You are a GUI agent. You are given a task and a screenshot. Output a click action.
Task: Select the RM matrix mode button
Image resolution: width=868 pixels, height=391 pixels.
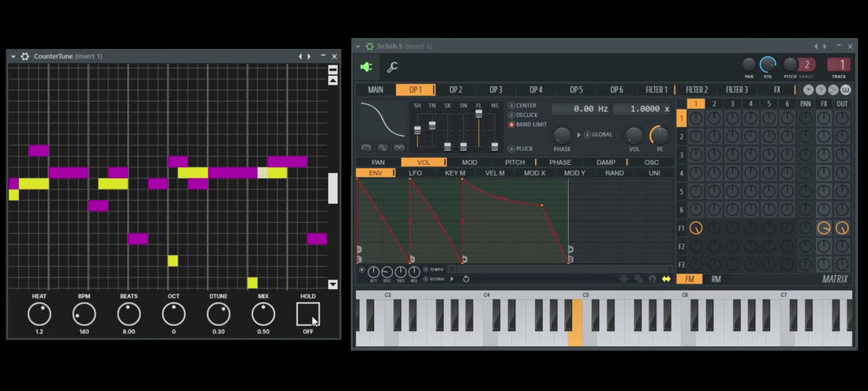point(716,279)
